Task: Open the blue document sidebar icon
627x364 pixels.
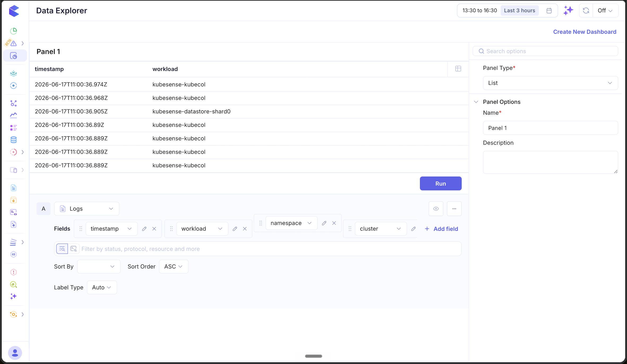Action: (14, 188)
